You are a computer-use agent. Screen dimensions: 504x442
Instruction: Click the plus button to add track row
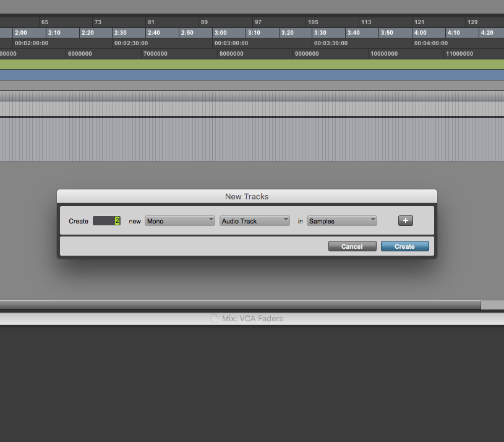(x=405, y=220)
